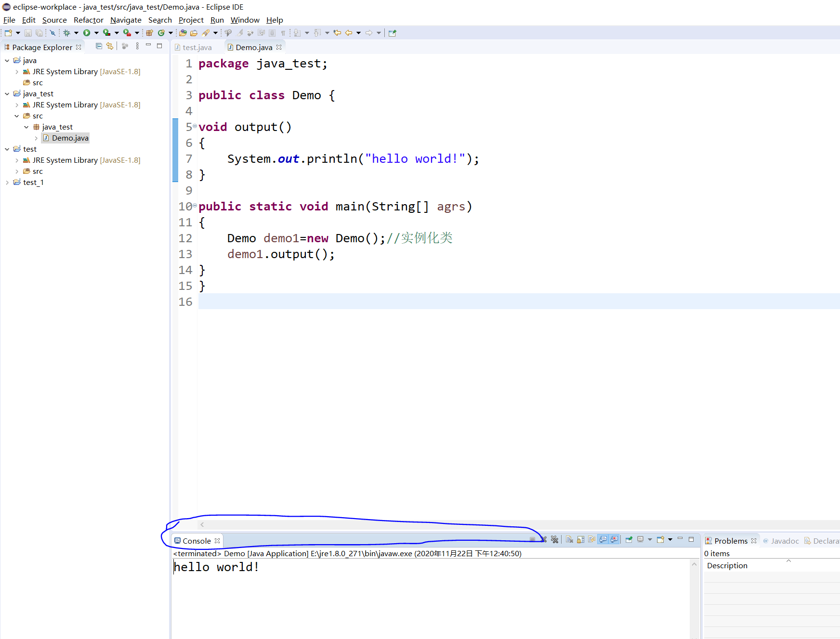Open Back navigation history dropdown
Viewport: 840px width, 639px height.
(358, 33)
